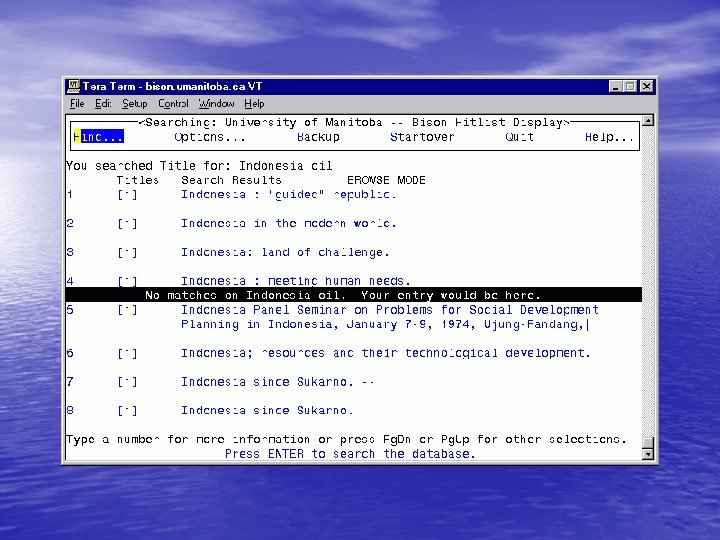Mark checkbox for Indonesia since Sukarno. -- entry
The height and width of the screenshot is (540, 720).
[127, 382]
